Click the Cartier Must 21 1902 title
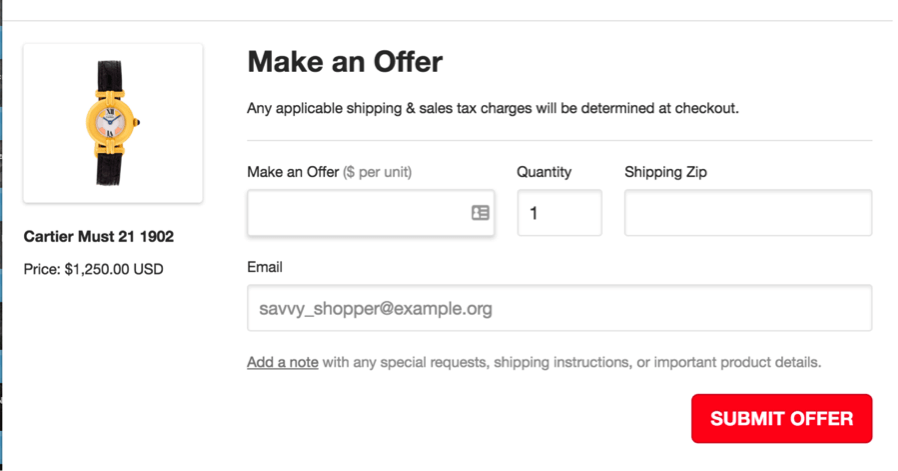Screen dimensions: 898x471 99,236
